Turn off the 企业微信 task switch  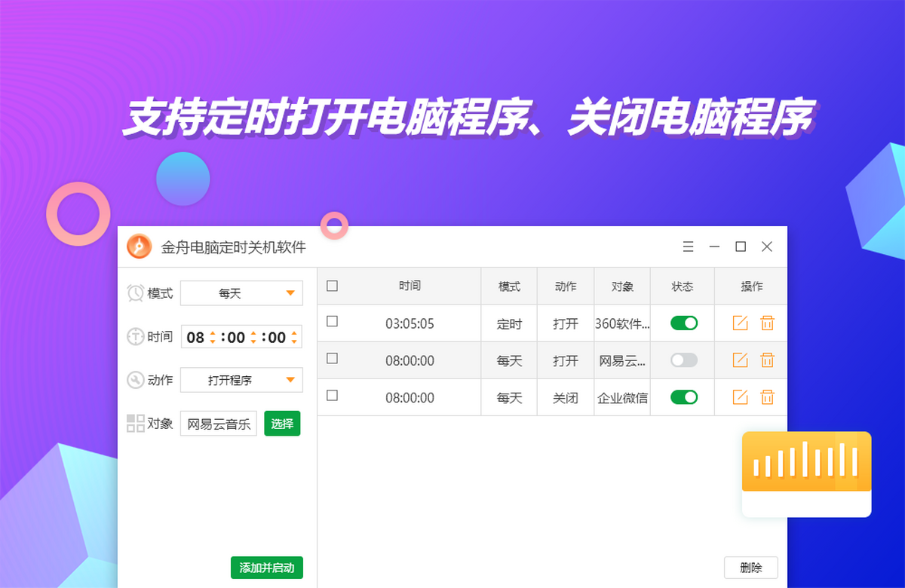pyautogui.click(x=684, y=397)
